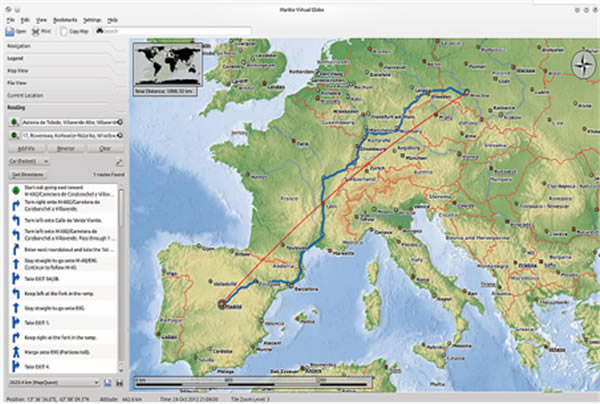Image resolution: width=600 pixels, height=404 pixels.
Task: Select 'Turn left onto Calle de Verde Viento' step
Action: (x=63, y=220)
